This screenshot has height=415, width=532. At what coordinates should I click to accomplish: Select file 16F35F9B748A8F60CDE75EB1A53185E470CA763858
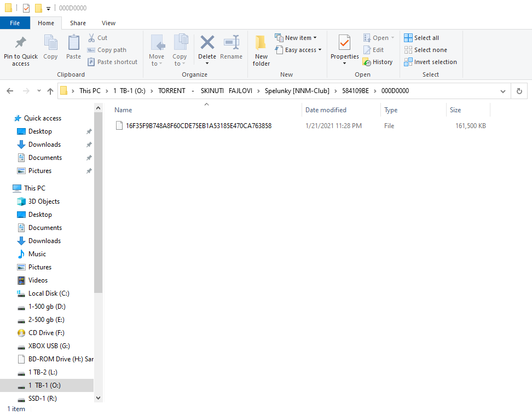coord(199,126)
